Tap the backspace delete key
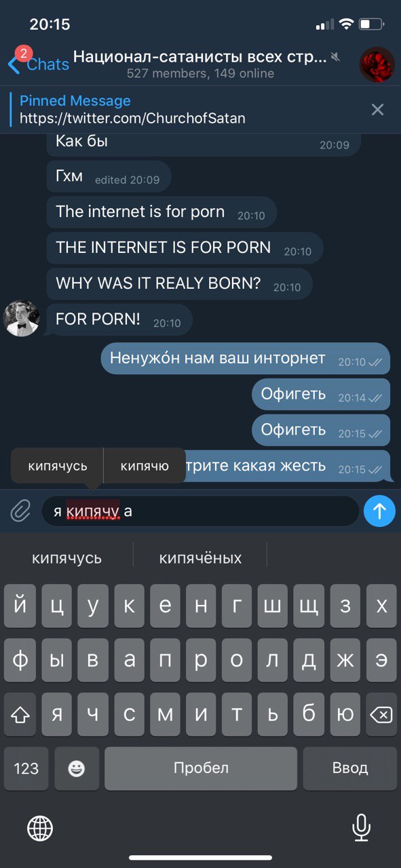 [x=381, y=715]
